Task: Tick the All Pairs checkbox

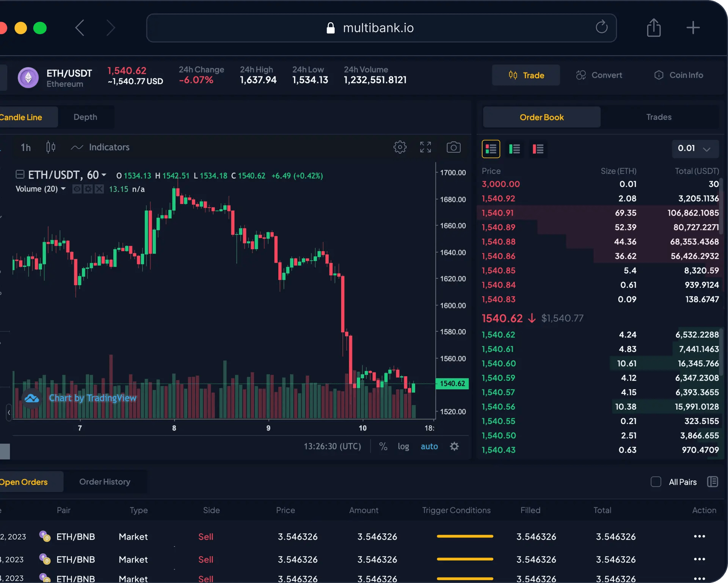Action: coord(656,482)
